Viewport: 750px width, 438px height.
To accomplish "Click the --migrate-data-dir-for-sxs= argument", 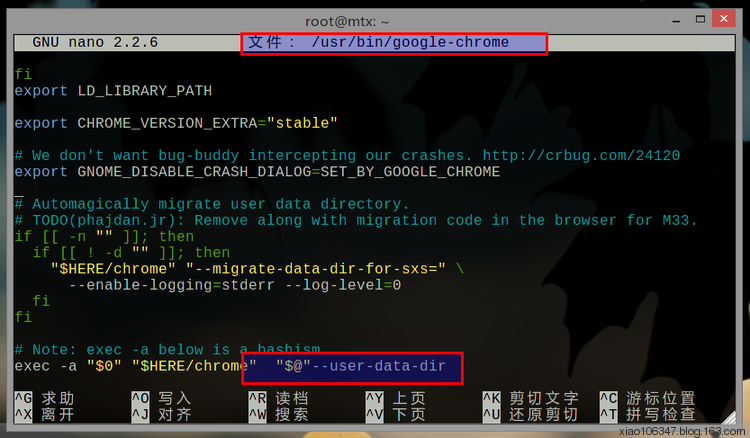I will (x=316, y=269).
